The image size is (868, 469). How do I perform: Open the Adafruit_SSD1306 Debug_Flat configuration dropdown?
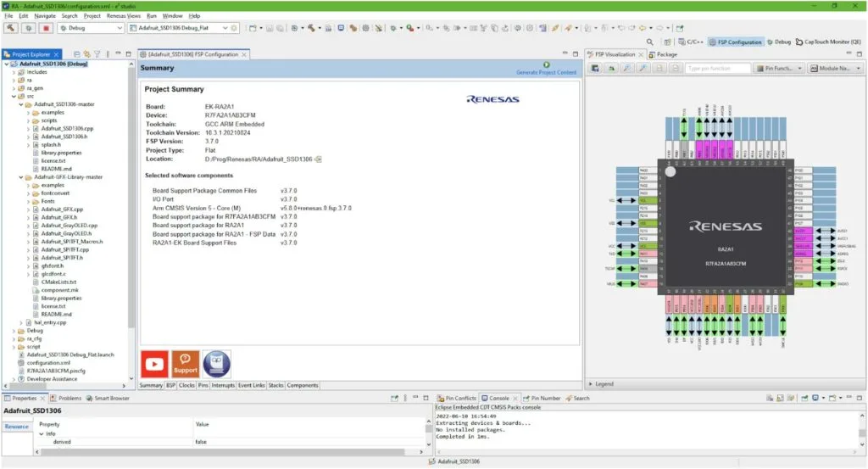click(x=225, y=28)
